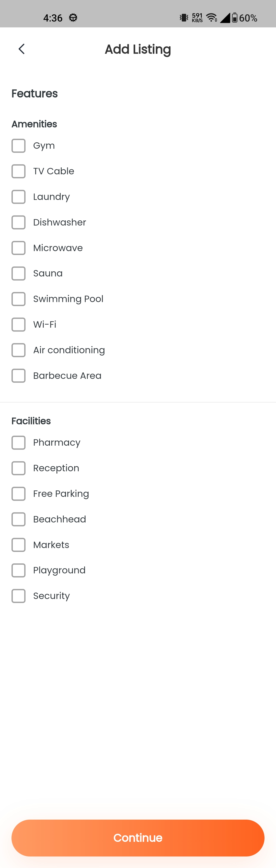The height and width of the screenshot is (868, 276).
Task: Enable the Wi-Fi amenity checkbox
Action: 18,325
